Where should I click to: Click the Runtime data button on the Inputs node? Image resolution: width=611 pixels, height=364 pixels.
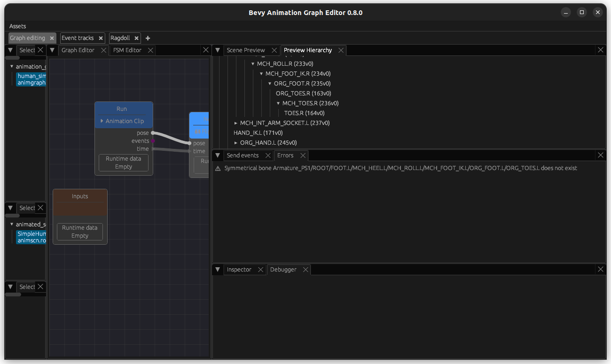[79, 231]
